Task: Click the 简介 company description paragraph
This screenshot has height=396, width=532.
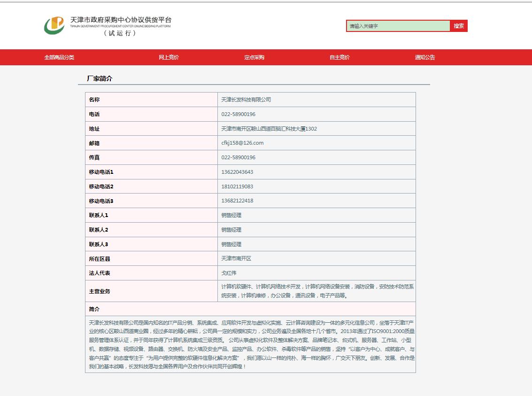Action: 250,344
